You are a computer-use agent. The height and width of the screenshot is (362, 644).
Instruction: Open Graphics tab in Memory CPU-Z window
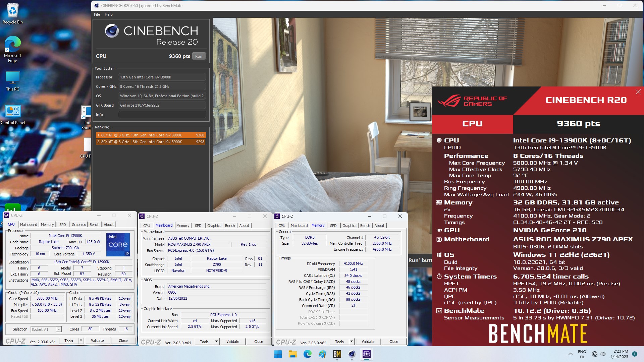tap(350, 226)
